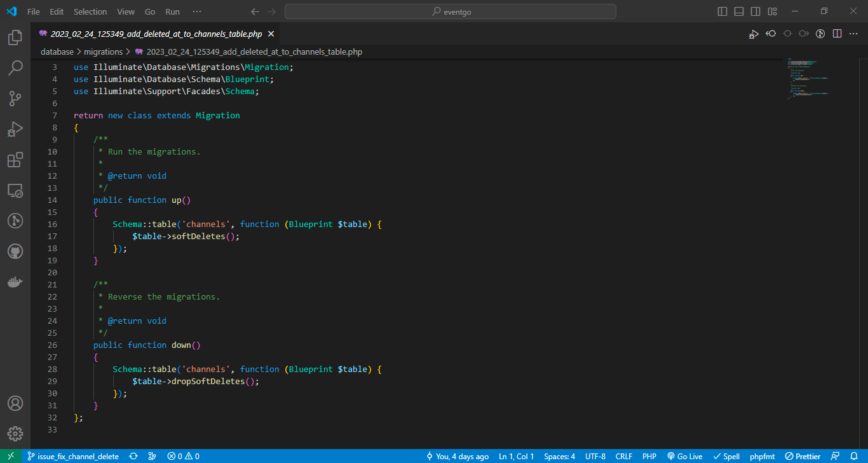Open previous revision of this file

(771, 34)
